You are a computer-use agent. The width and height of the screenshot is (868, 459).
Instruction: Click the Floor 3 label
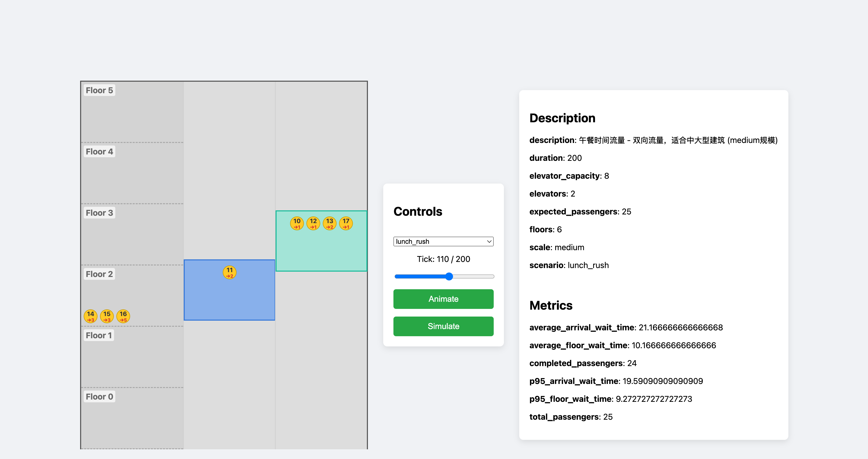click(99, 213)
